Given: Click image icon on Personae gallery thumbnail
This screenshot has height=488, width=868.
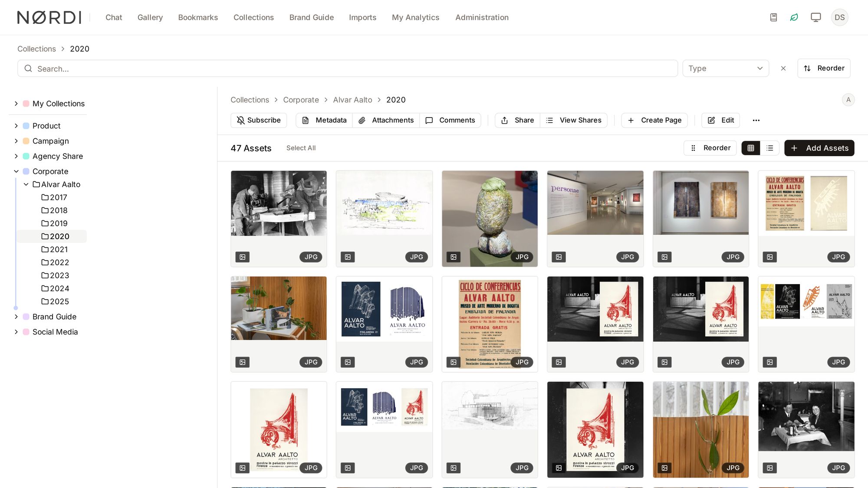Looking at the screenshot, I should [x=559, y=257].
